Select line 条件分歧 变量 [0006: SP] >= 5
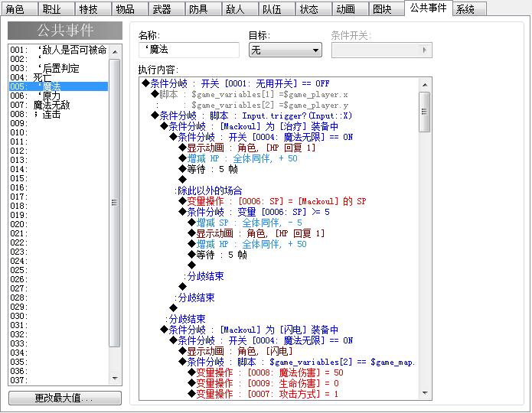 [x=254, y=212]
